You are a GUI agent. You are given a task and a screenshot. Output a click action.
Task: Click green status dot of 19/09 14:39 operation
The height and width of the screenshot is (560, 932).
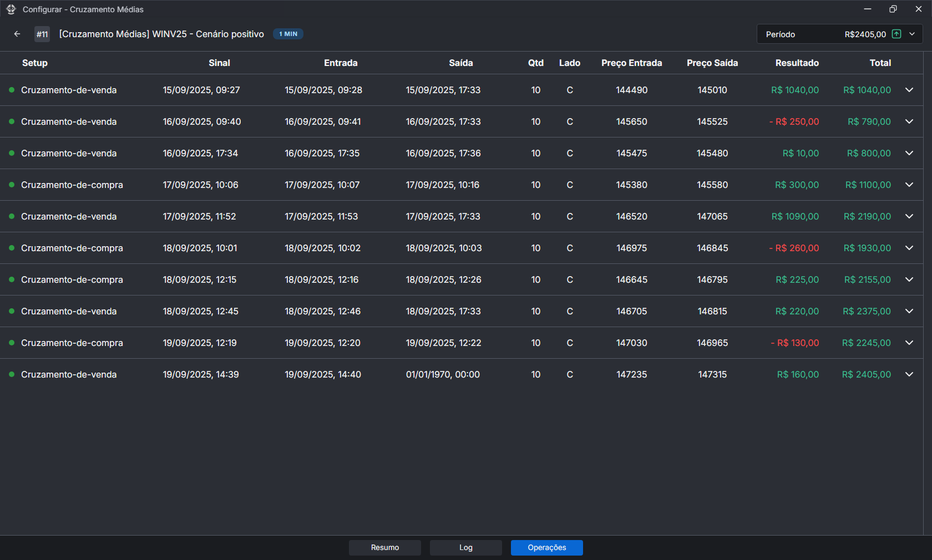point(12,374)
